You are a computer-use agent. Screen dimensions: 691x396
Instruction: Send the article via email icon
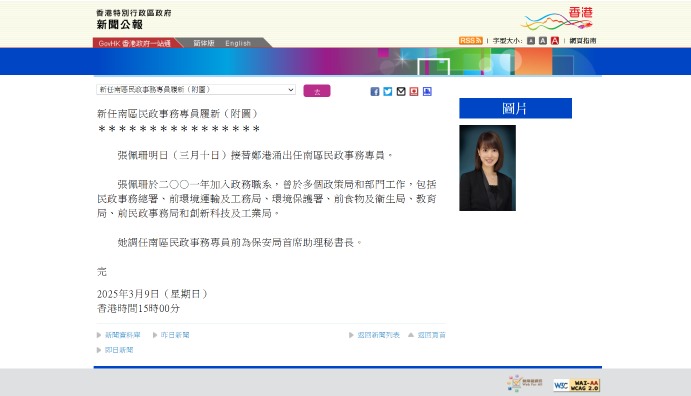tap(401, 91)
